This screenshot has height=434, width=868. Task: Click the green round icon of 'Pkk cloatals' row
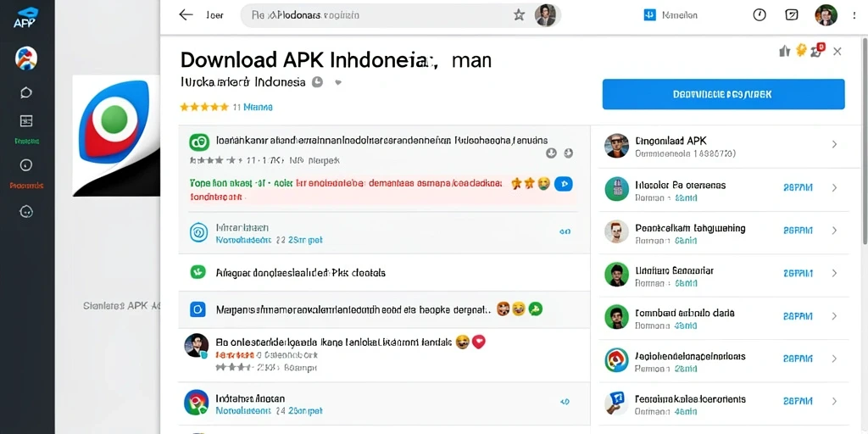tap(198, 272)
